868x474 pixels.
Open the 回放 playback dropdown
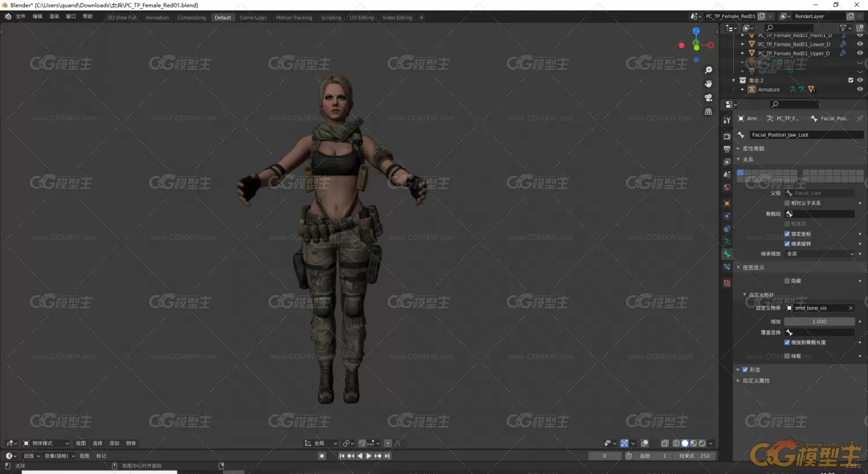(x=31, y=456)
